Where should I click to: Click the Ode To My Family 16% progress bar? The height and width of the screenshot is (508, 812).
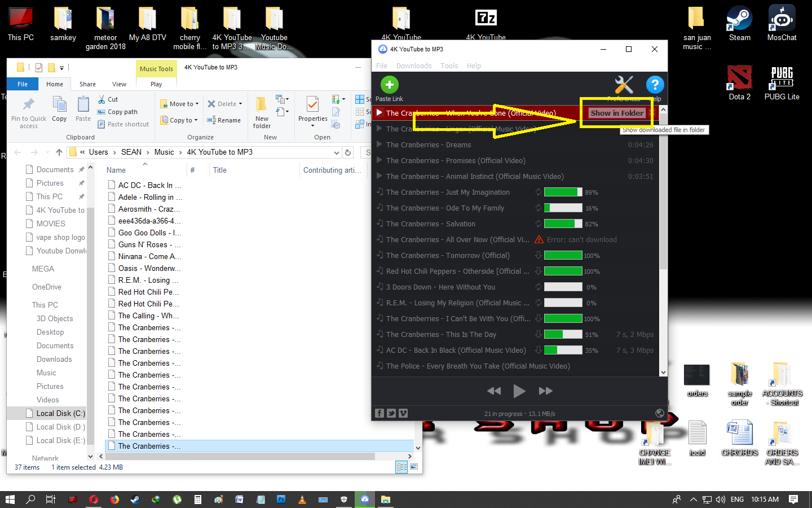(563, 208)
